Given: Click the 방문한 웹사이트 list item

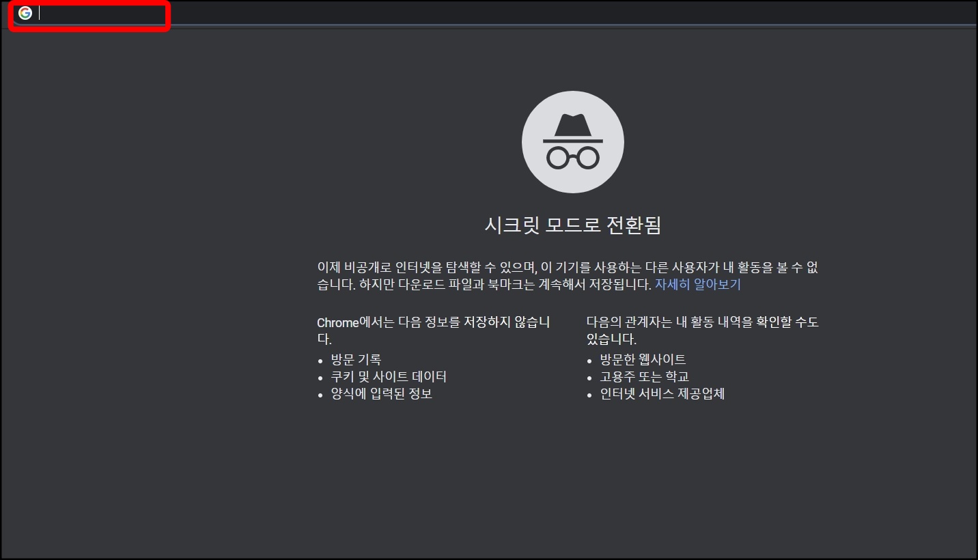Looking at the screenshot, I should tap(643, 359).
